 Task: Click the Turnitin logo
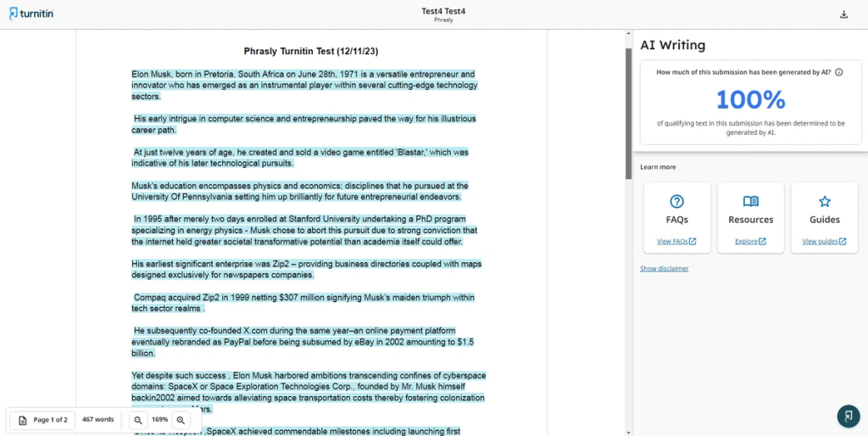coord(31,14)
